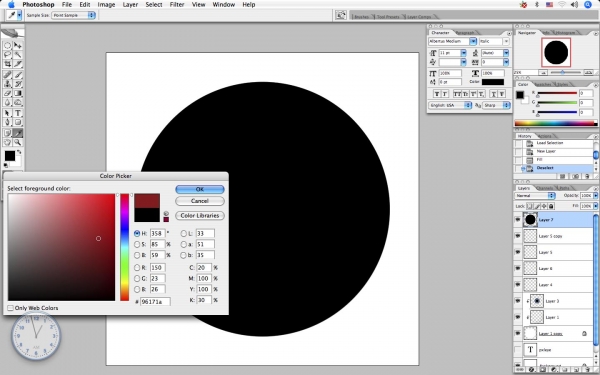Select the Gradient tool
Screen dimensions: 600x375
18,93
